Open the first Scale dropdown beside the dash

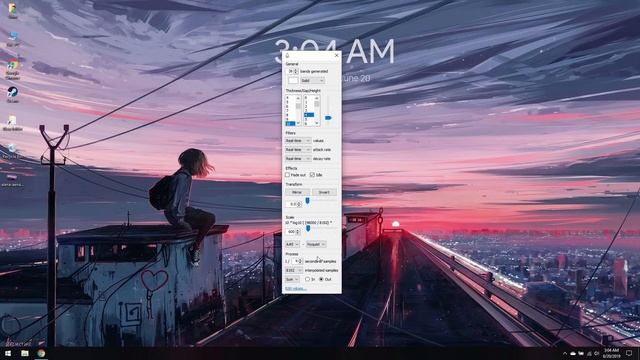[292, 244]
